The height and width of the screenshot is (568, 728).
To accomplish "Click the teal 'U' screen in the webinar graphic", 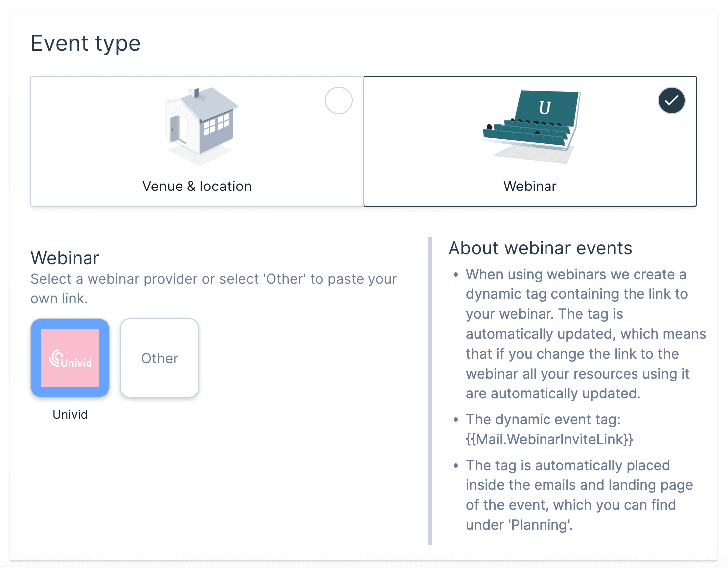I will pos(546,107).
